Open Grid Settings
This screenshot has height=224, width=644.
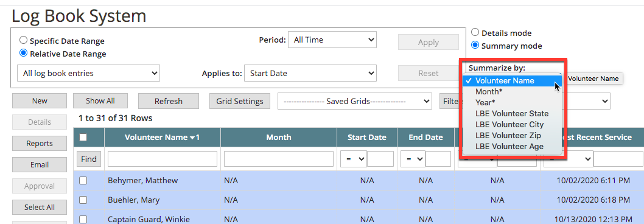(x=240, y=101)
